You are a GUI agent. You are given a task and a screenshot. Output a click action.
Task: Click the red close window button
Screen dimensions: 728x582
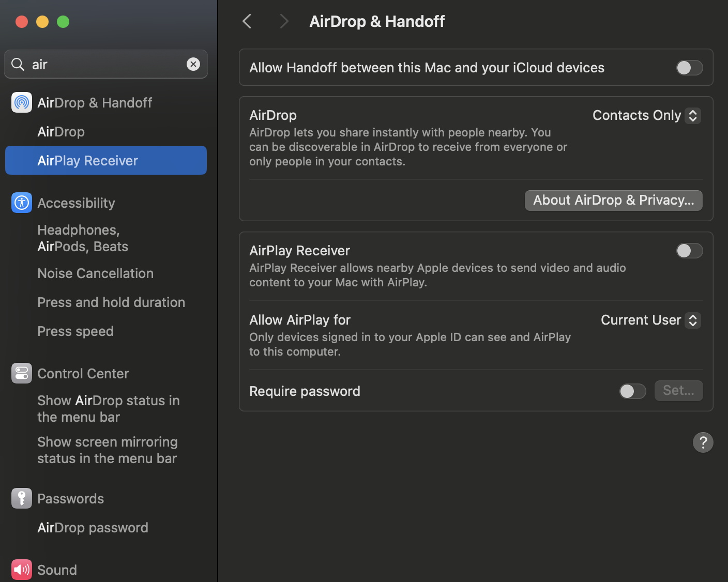click(22, 22)
